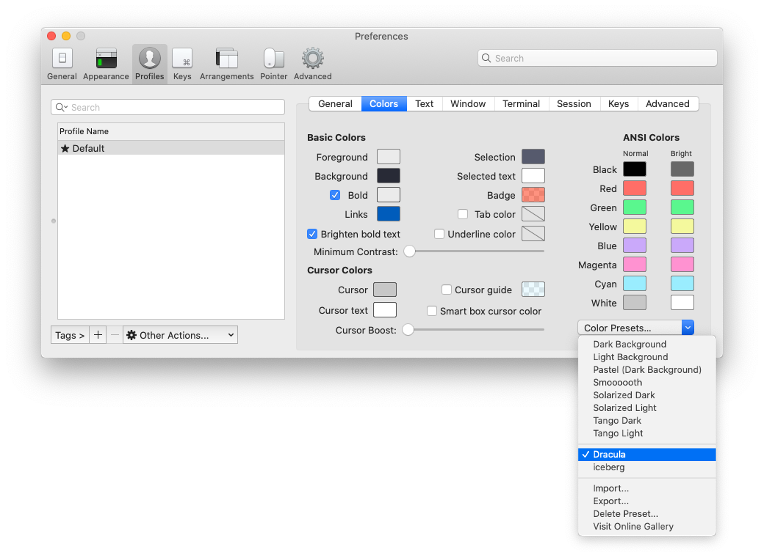764x555 pixels.
Task: Switch to the Advanced profile tab
Action: point(668,103)
